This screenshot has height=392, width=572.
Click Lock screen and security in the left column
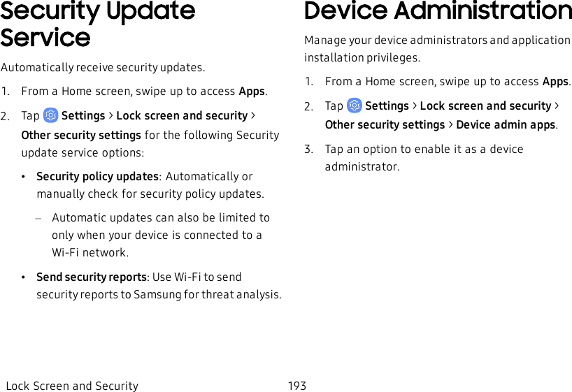[x=182, y=116]
